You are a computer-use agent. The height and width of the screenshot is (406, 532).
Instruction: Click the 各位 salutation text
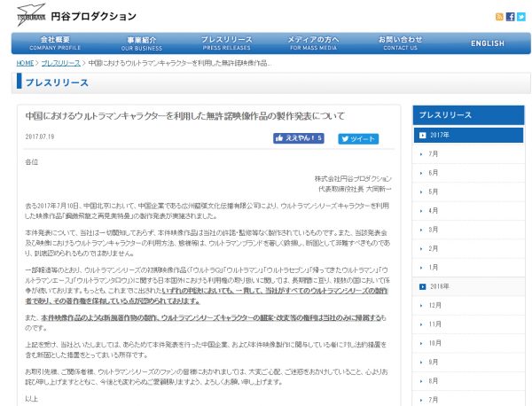[x=32, y=162]
